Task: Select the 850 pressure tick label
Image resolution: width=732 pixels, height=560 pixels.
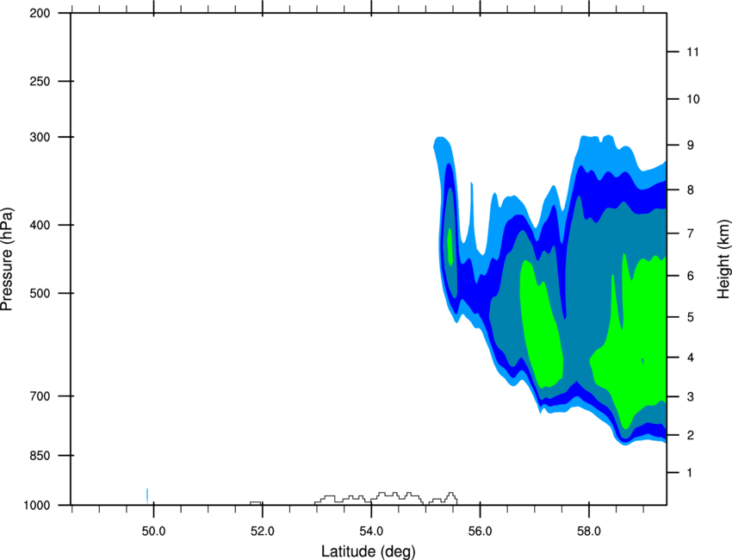Action: point(40,455)
